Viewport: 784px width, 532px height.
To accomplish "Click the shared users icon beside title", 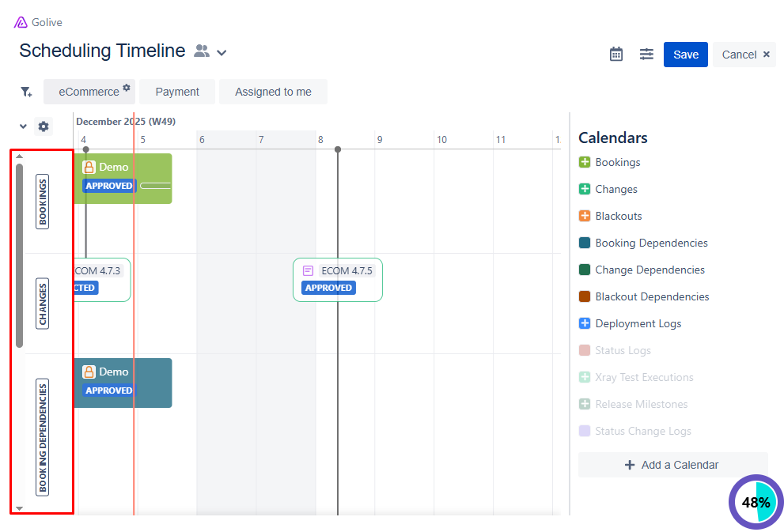I will pyautogui.click(x=202, y=51).
